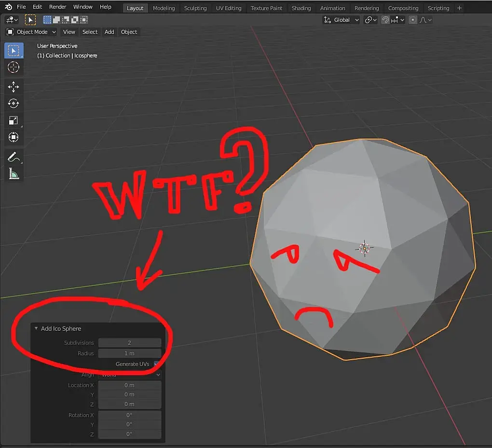Click the Rotation X field

tap(130, 415)
